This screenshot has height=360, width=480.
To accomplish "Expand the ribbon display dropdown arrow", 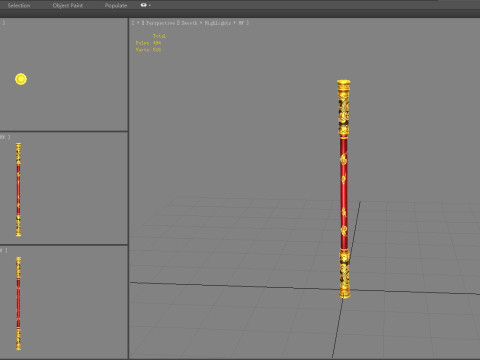I will tap(150, 5).
